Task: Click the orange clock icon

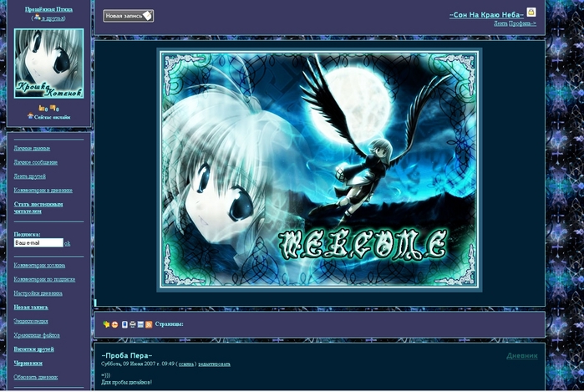Action: pyautogui.click(x=114, y=325)
